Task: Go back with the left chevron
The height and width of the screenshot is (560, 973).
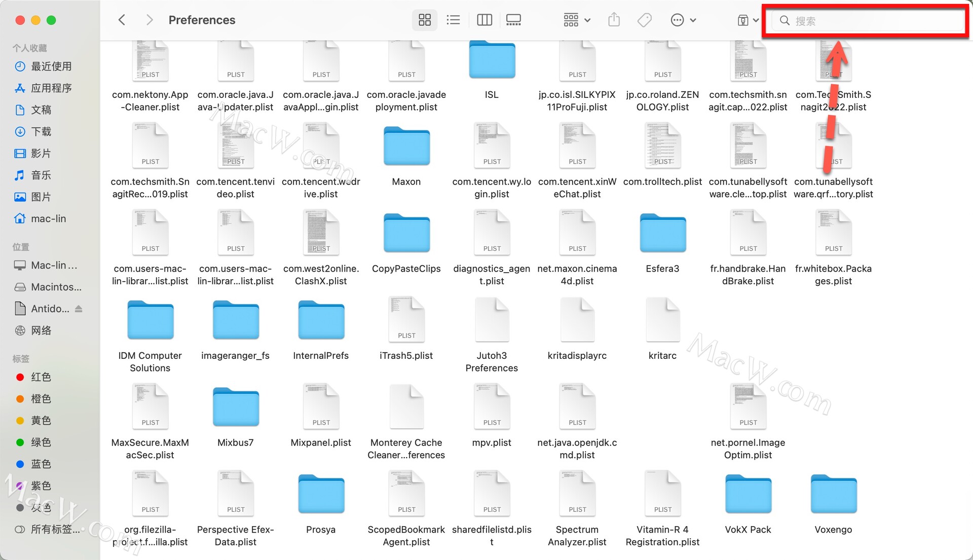Action: (122, 20)
